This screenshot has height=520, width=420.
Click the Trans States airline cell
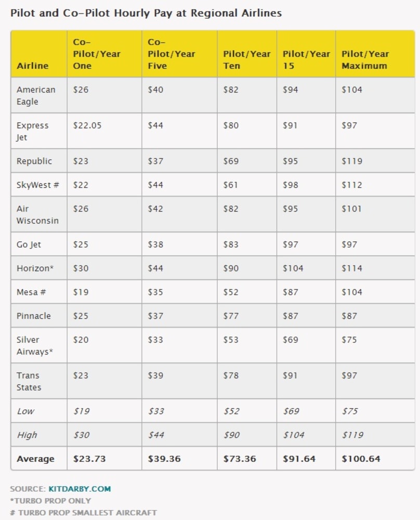click(29, 382)
